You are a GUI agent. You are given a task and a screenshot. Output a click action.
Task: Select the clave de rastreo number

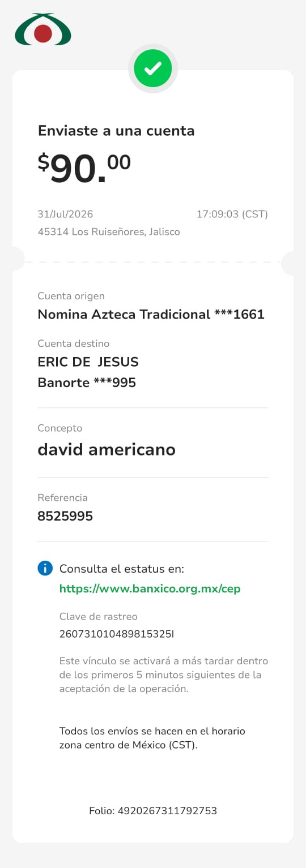point(117,634)
